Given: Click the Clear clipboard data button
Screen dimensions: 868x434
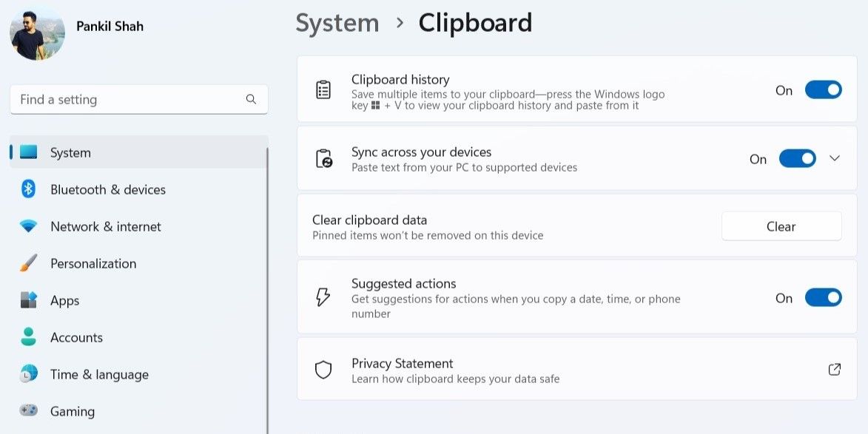Looking at the screenshot, I should coord(781,226).
